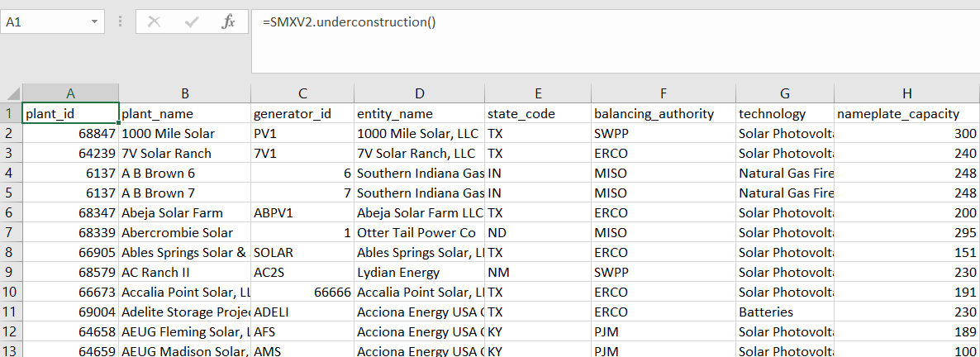Select the Abeja Solar Farm plant name cell
980x357 pixels.
tap(185, 212)
